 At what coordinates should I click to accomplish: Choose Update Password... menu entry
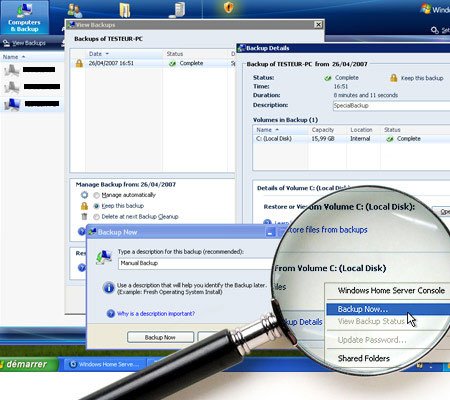(372, 340)
